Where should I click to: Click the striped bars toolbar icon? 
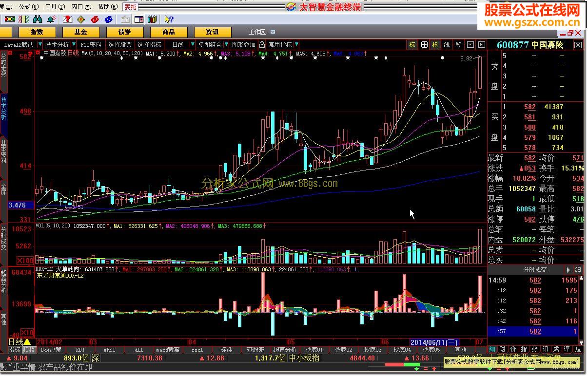(x=24, y=19)
